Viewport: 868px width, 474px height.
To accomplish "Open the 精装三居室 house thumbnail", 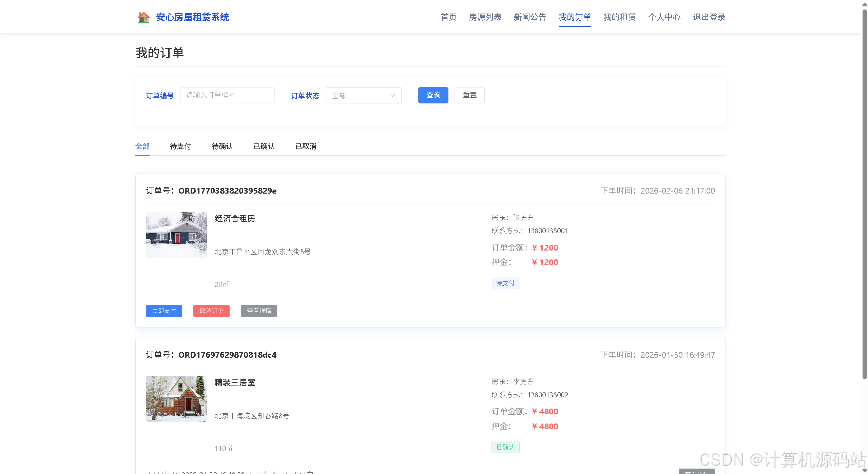I will click(176, 399).
